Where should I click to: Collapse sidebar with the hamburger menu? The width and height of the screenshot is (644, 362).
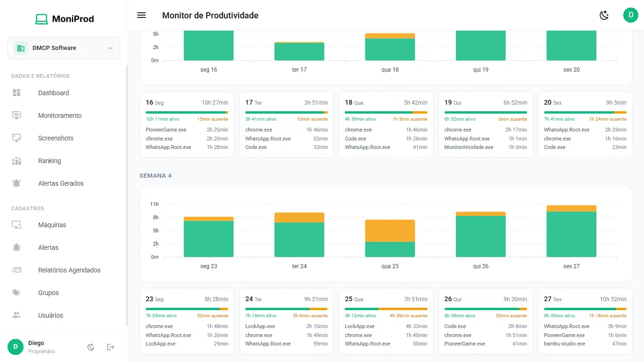coord(141,15)
